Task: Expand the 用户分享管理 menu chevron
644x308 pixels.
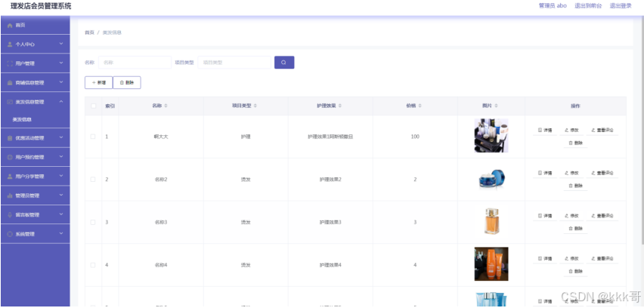Action: coord(61,176)
